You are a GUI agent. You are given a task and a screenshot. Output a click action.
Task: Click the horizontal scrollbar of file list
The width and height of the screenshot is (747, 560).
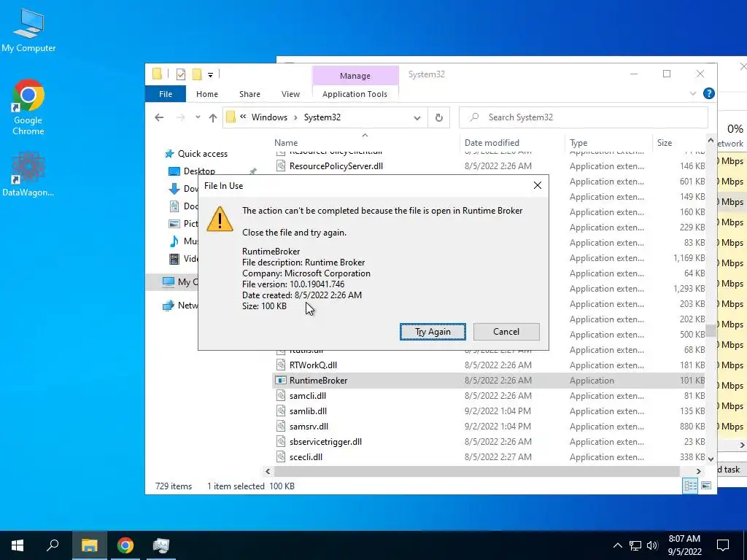pos(476,472)
